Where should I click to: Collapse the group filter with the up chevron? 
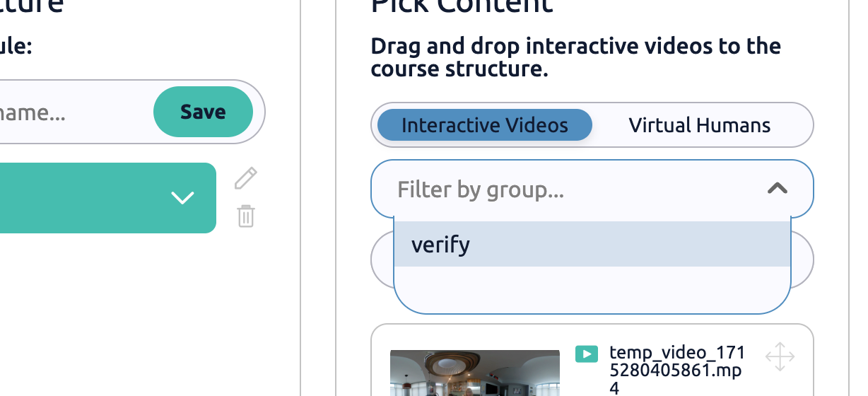click(778, 189)
